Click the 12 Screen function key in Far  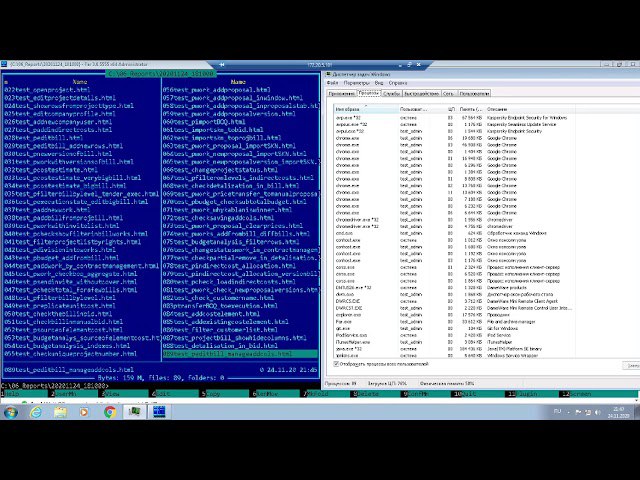coord(600,394)
